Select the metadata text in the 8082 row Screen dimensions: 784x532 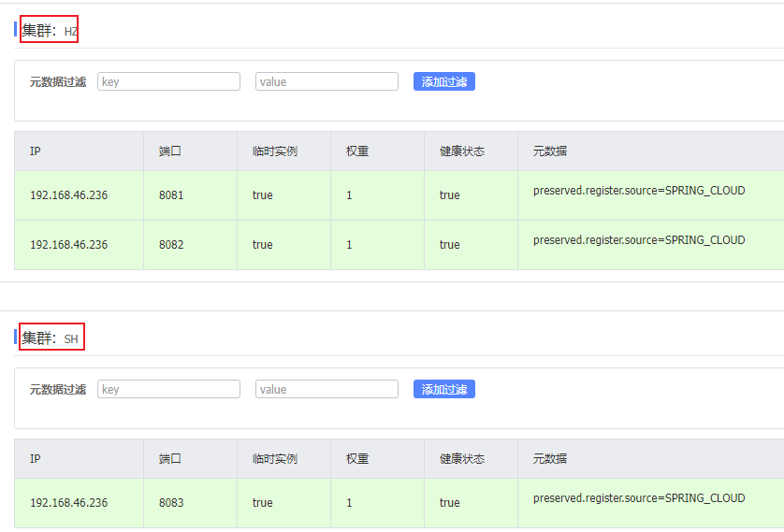tap(639, 240)
